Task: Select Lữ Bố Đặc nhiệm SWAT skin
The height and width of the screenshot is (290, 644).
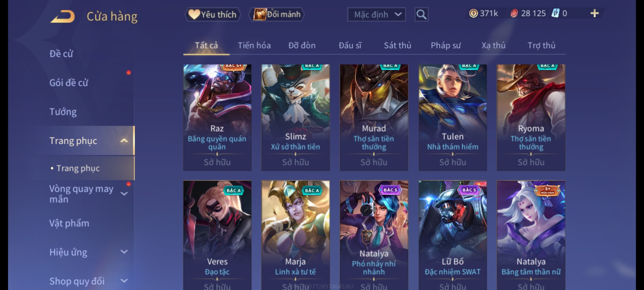Action: (453, 235)
